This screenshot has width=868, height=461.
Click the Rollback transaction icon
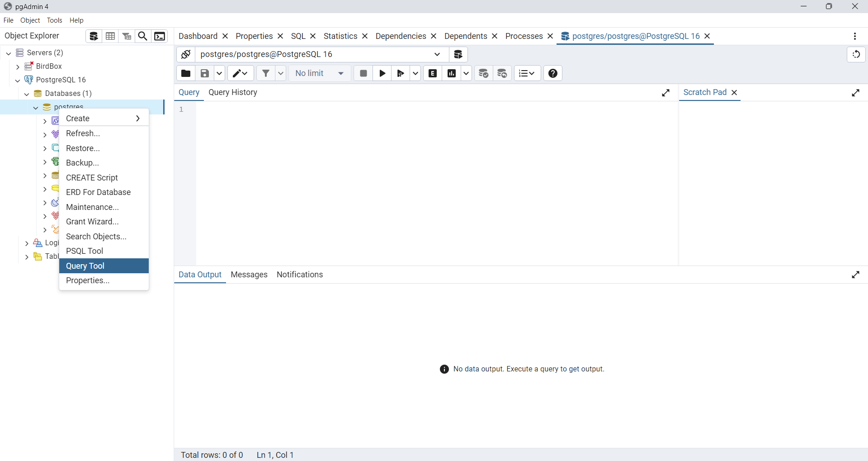click(502, 73)
